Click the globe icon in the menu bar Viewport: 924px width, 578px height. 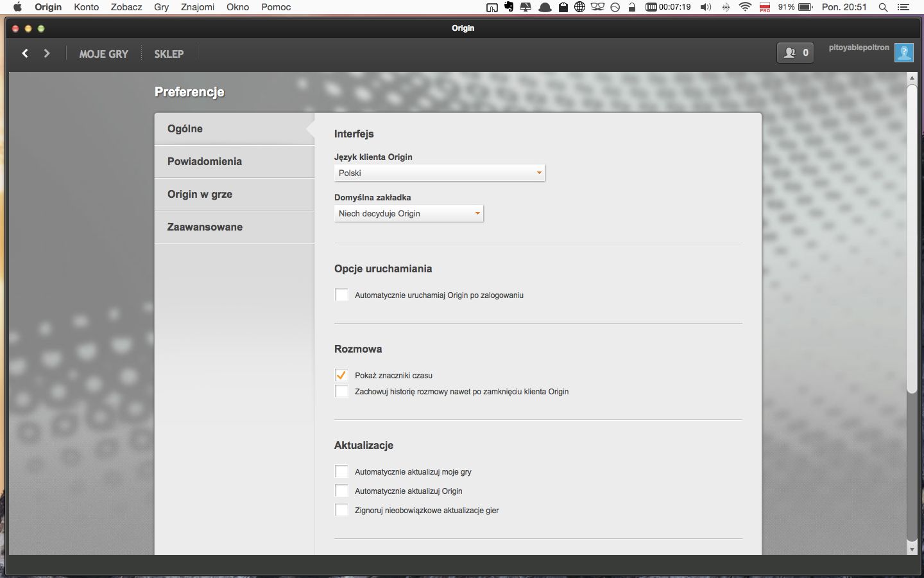(x=579, y=7)
